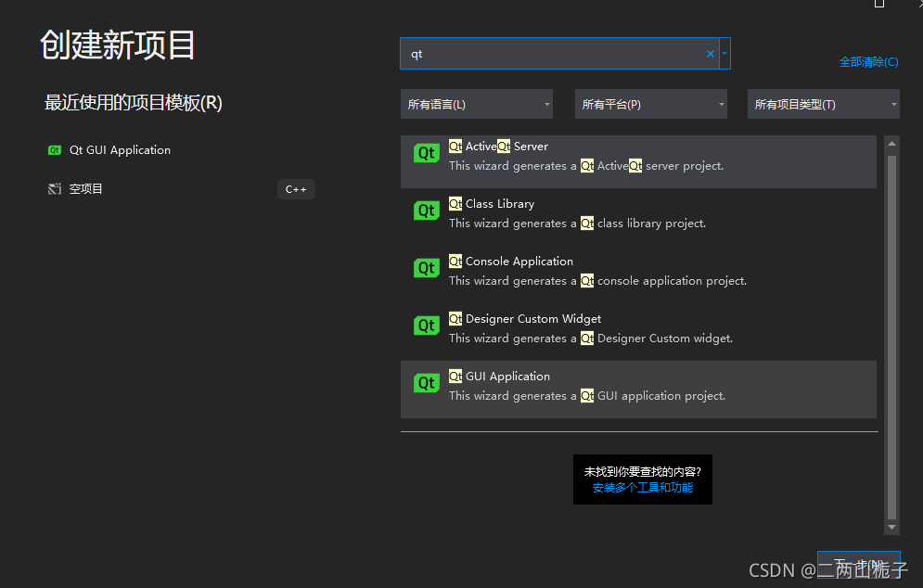Click the empty project (空项目) icon
Image resolution: width=923 pixels, height=588 pixels.
54,189
